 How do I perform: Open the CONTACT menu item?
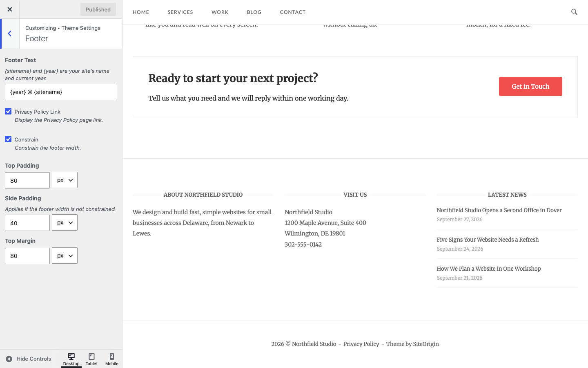(293, 12)
